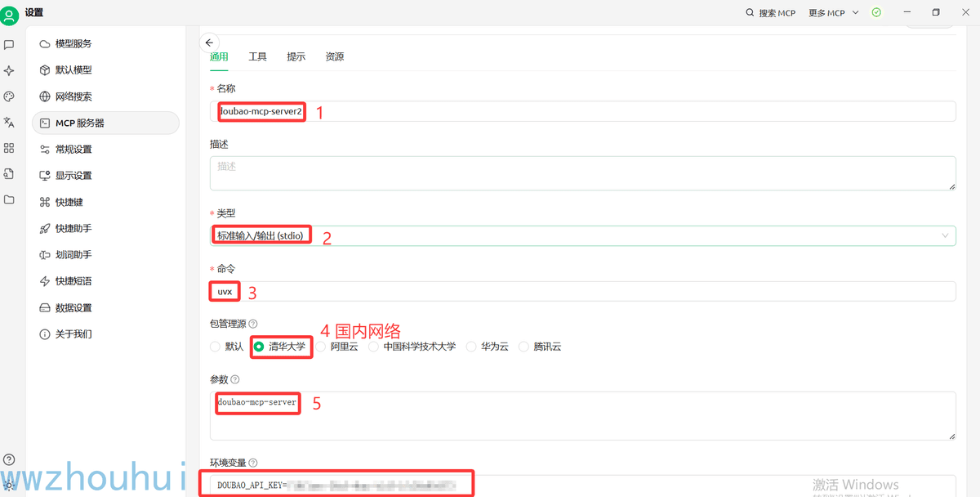
Task: Switch to the 提示 tab
Action: (x=296, y=57)
